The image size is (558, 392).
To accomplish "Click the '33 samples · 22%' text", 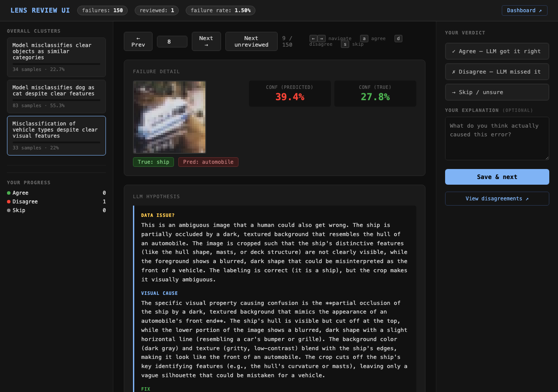I will (36, 148).
